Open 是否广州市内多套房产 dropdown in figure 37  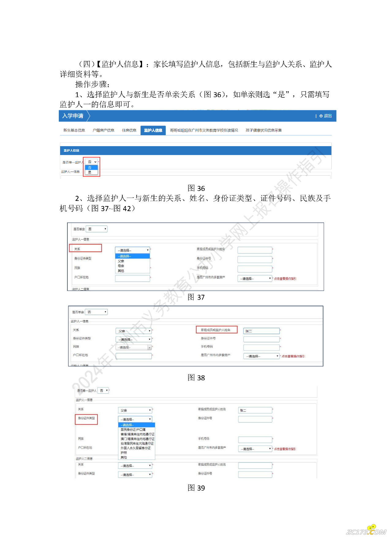(255, 278)
